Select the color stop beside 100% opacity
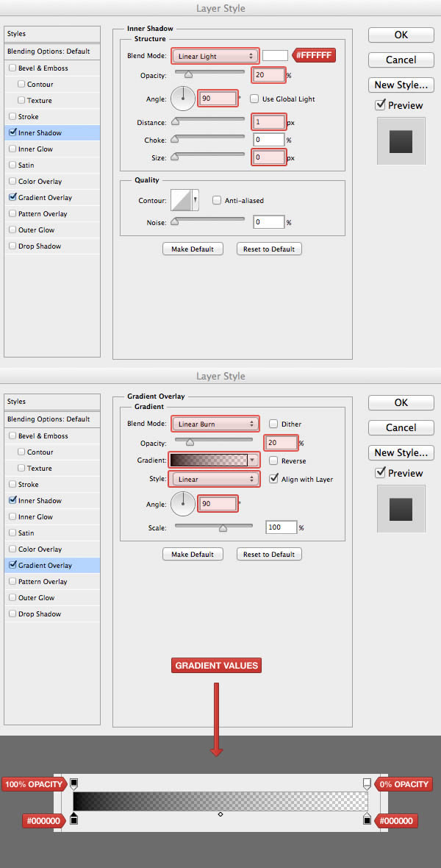 (x=74, y=819)
